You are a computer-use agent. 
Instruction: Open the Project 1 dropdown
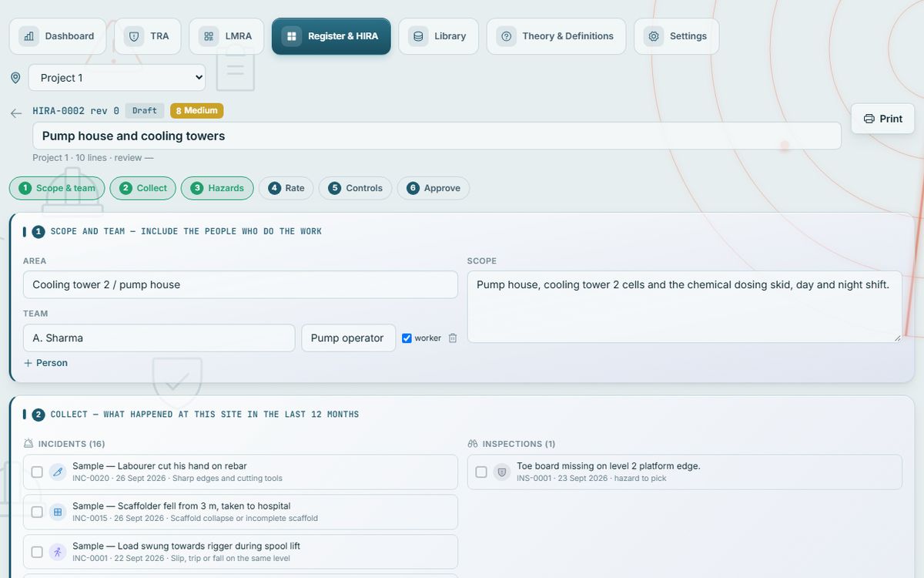coord(117,78)
